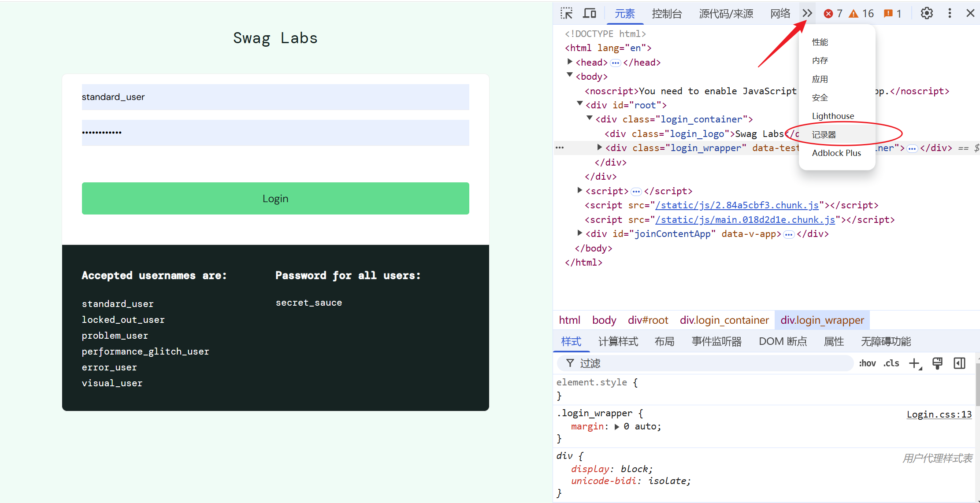Screen dimensions: 980x503
Task: Close the DevTools panel
Action: click(970, 13)
